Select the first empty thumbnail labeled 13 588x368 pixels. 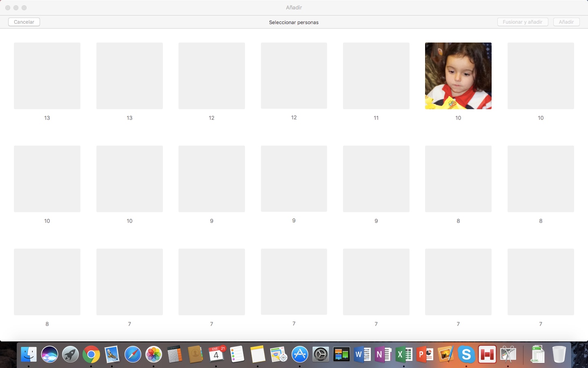47,76
